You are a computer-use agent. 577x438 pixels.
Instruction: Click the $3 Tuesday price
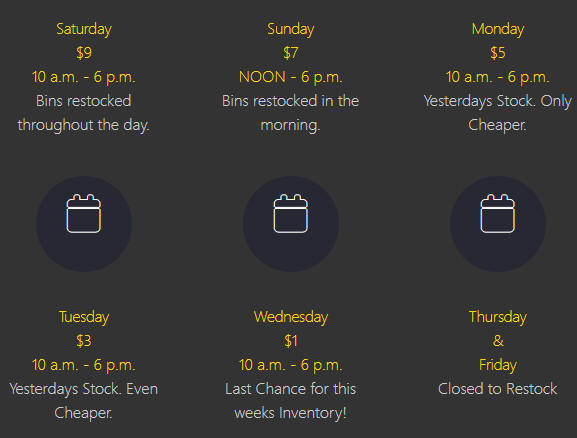click(x=84, y=340)
